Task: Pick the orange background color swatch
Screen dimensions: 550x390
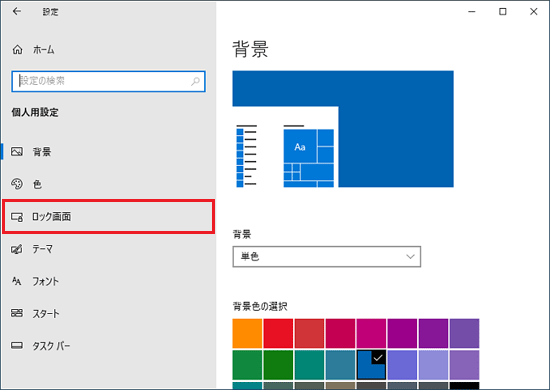Action: click(247, 333)
